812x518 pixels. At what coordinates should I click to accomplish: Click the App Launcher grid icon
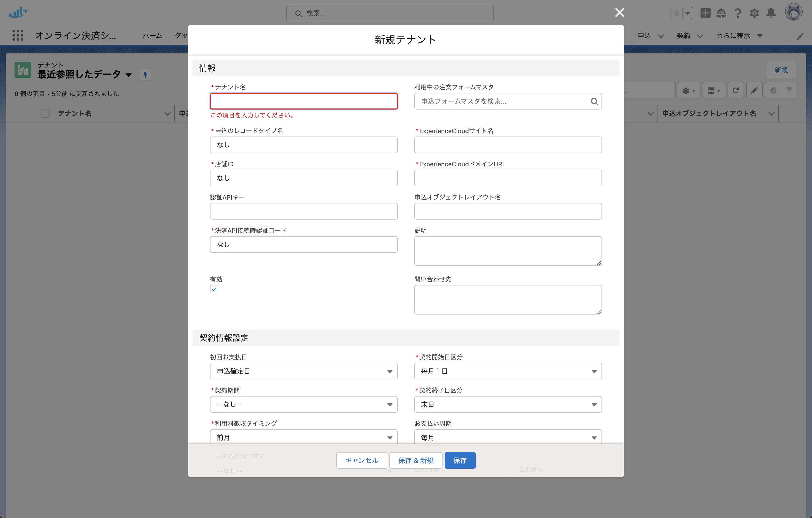18,36
